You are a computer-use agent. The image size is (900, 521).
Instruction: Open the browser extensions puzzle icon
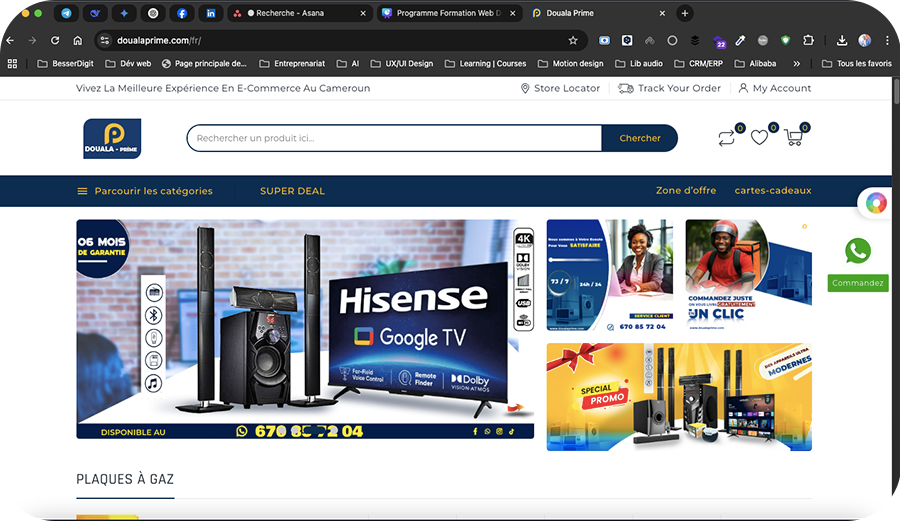[808, 40]
